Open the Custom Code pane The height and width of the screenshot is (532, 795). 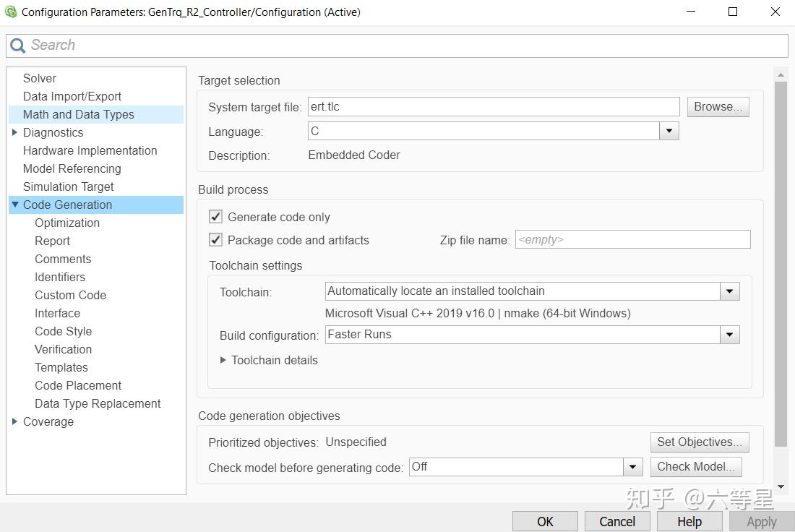coord(71,295)
